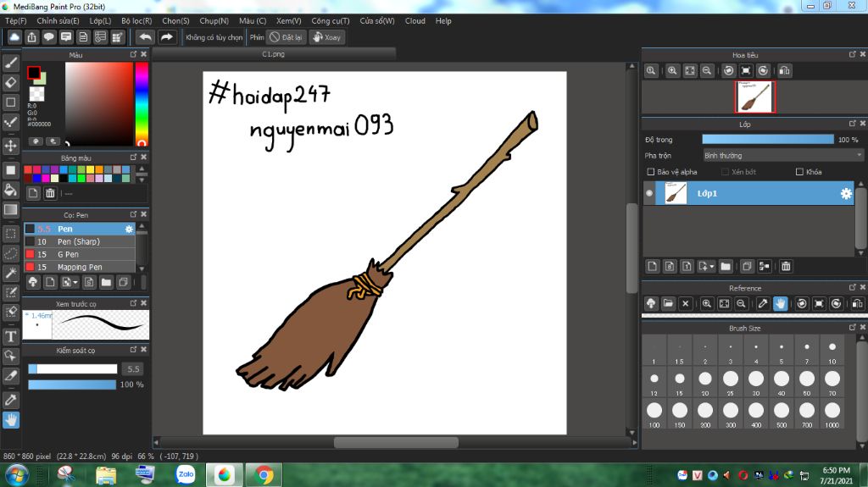Click the canvas horizontal scrollbar

coord(396,442)
